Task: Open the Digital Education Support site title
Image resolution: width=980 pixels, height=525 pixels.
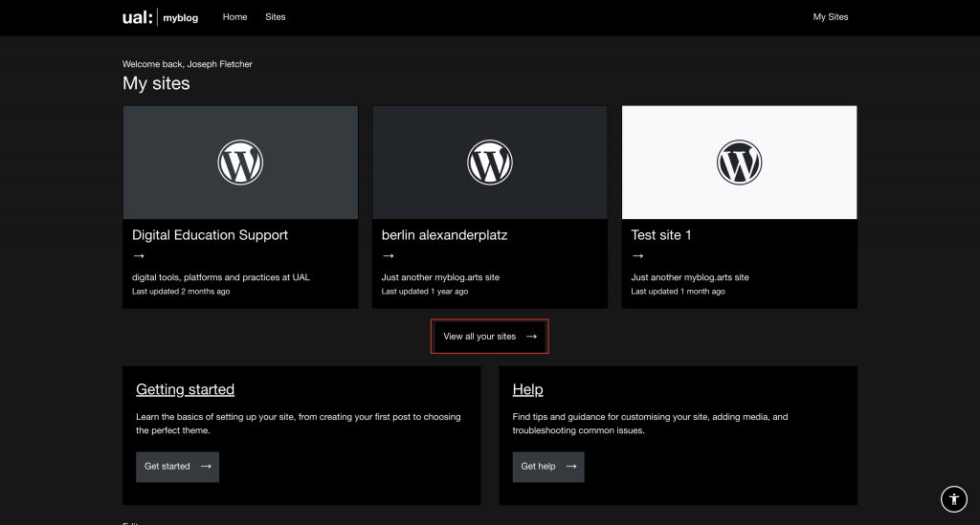Action: pyautogui.click(x=210, y=235)
